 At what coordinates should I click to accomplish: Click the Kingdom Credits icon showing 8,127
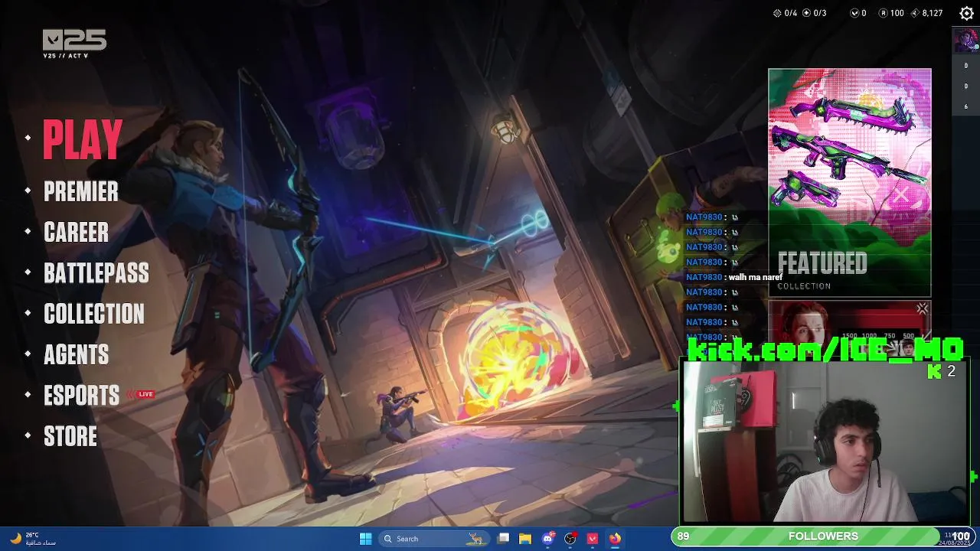(915, 13)
